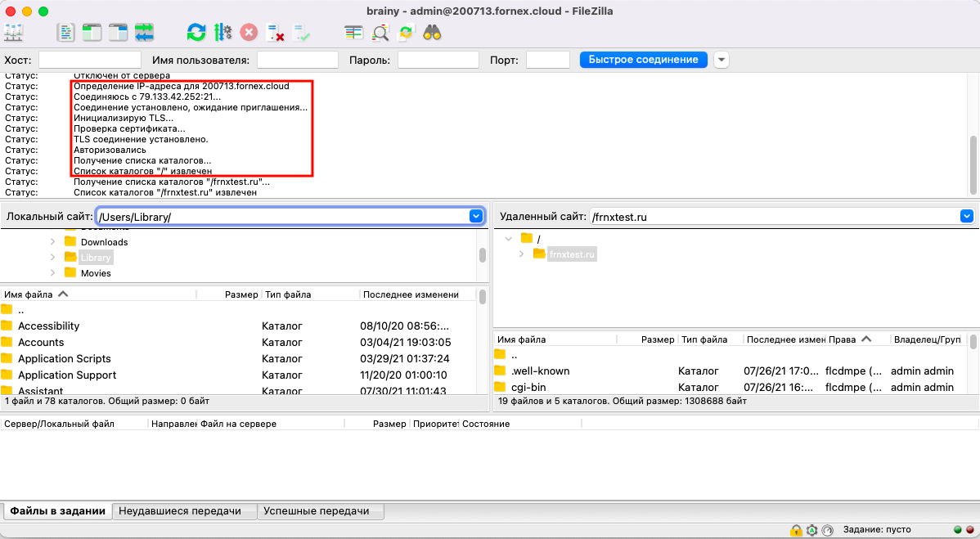Sort local files by Последнее изменение column

417,294
